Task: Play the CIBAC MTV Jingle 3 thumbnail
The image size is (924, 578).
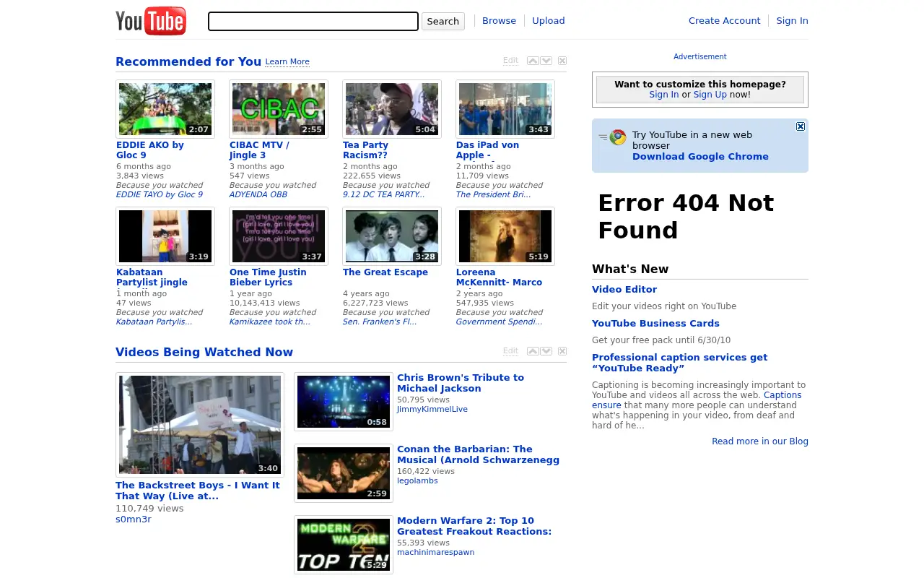Action: click(x=279, y=109)
